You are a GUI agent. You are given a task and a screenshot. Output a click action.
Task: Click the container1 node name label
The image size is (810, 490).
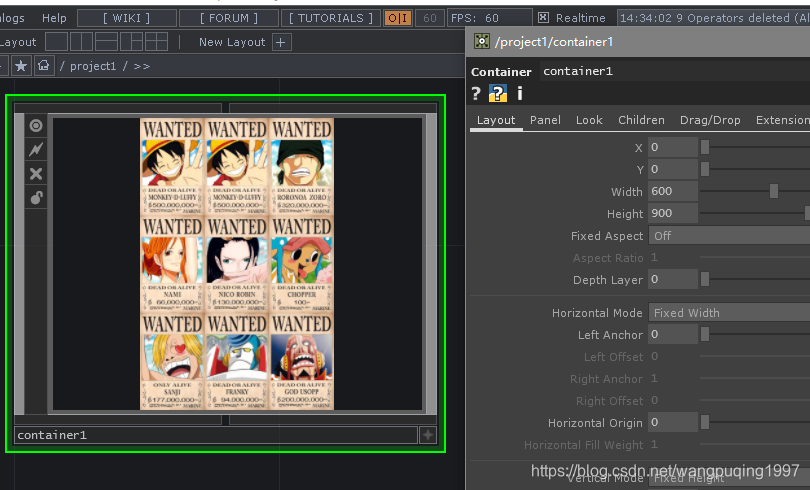coord(216,435)
